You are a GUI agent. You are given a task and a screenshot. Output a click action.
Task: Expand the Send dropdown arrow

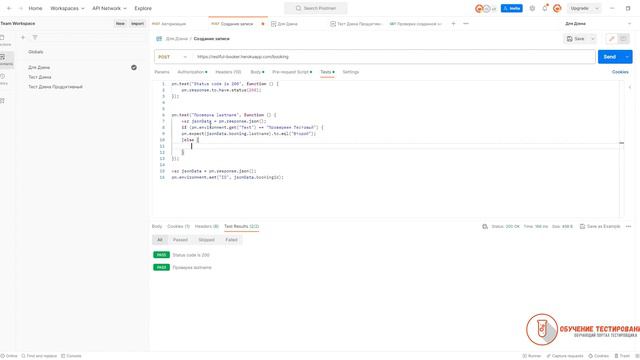coord(627,57)
